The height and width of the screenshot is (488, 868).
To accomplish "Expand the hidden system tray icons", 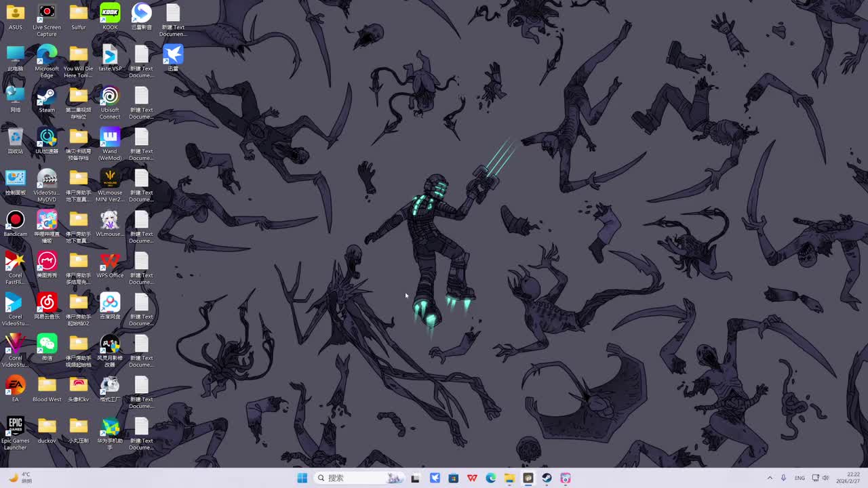I will (x=770, y=478).
